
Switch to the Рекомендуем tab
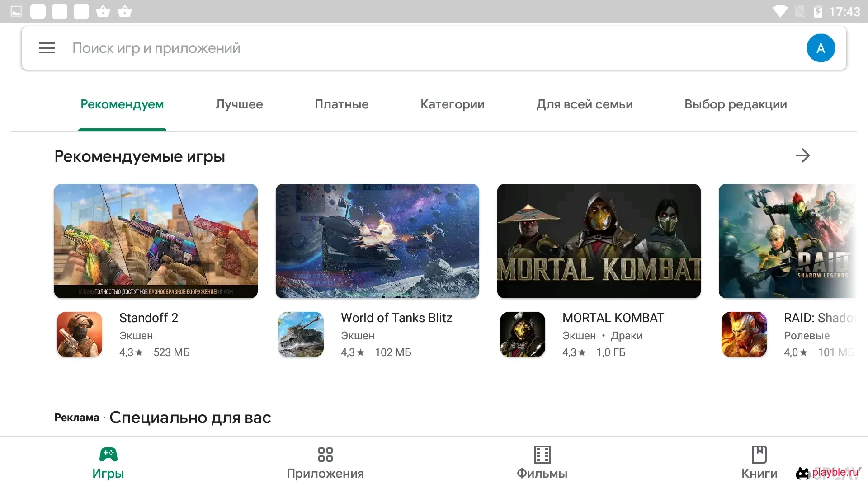pos(122,104)
